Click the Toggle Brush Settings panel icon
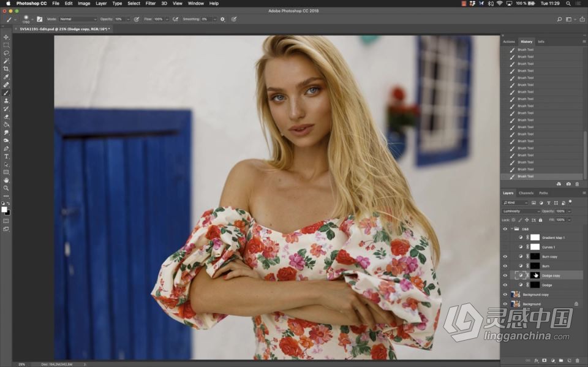This screenshot has width=588, height=367. (x=39, y=19)
